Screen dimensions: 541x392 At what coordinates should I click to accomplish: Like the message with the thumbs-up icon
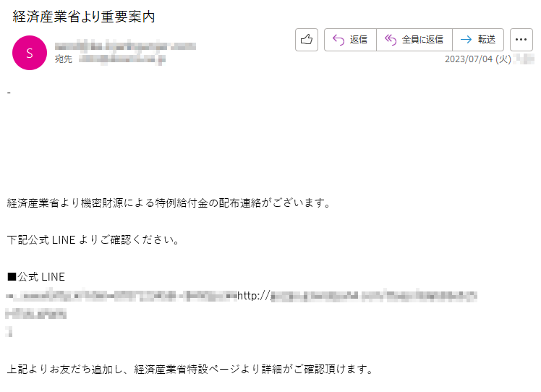tap(307, 40)
